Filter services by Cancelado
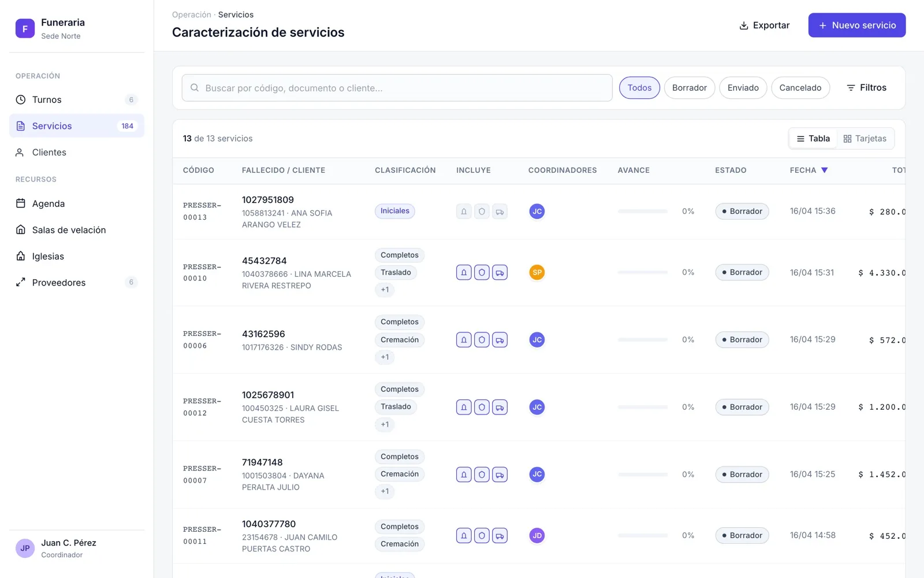 800,88
